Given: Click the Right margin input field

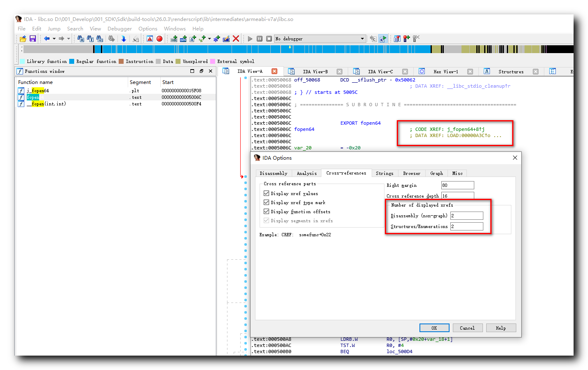Looking at the screenshot, I should [x=457, y=185].
